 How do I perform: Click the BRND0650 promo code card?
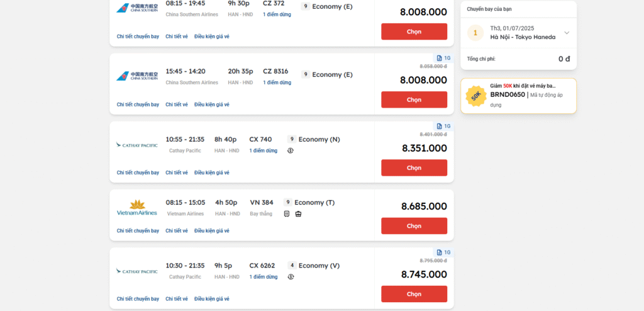coord(518,96)
